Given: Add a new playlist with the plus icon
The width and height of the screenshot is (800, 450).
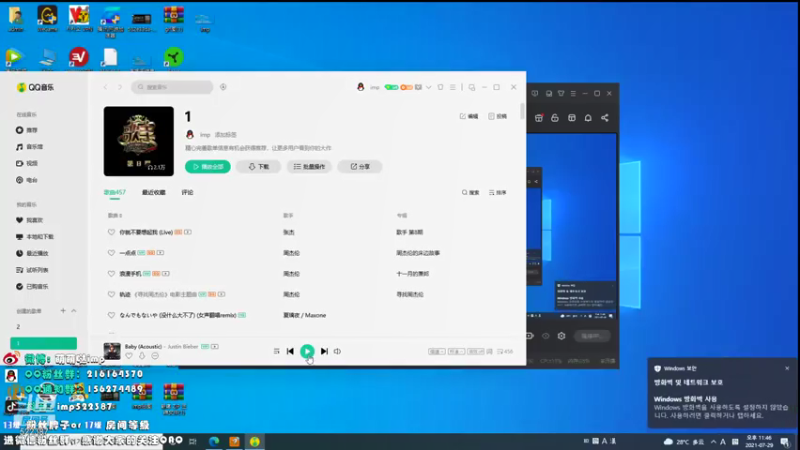Looking at the screenshot, I should [x=63, y=311].
